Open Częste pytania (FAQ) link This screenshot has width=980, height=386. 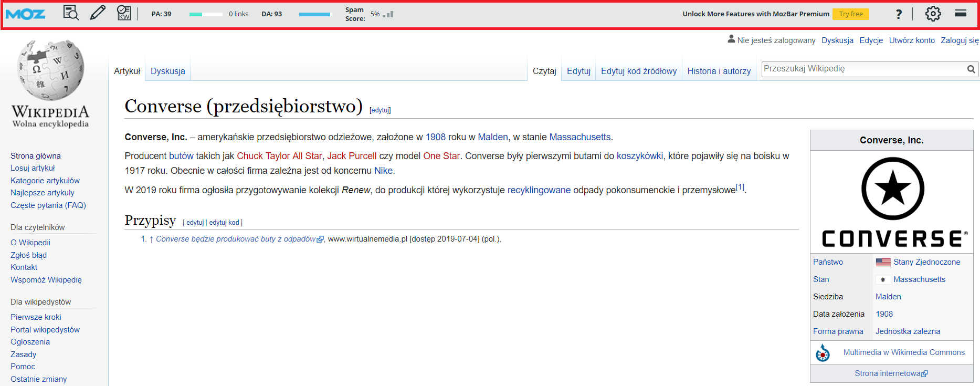(x=48, y=205)
